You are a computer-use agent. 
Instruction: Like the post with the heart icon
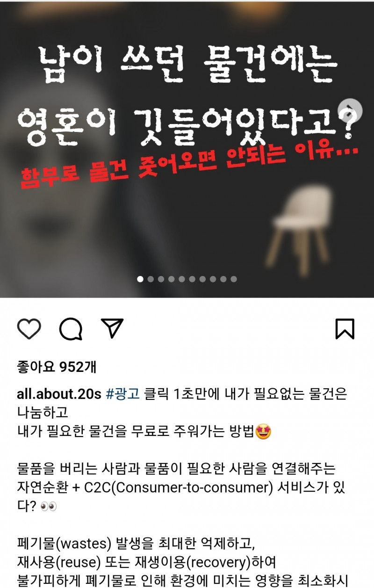pyautogui.click(x=29, y=329)
